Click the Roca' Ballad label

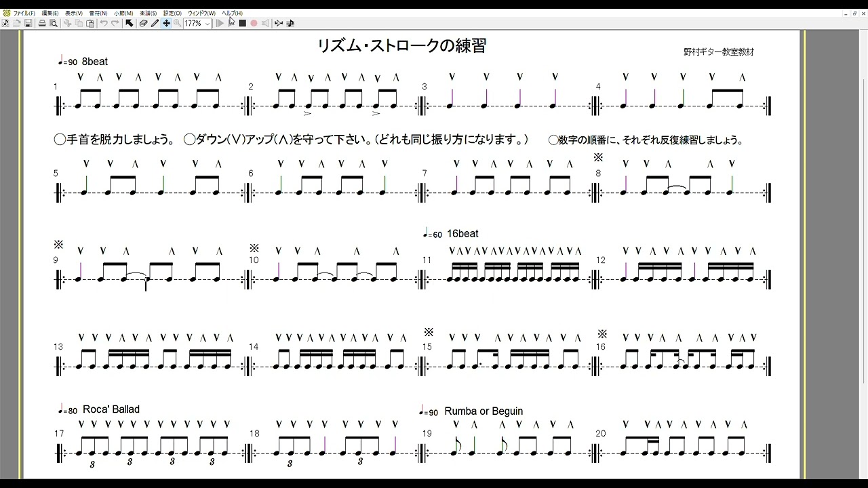111,409
